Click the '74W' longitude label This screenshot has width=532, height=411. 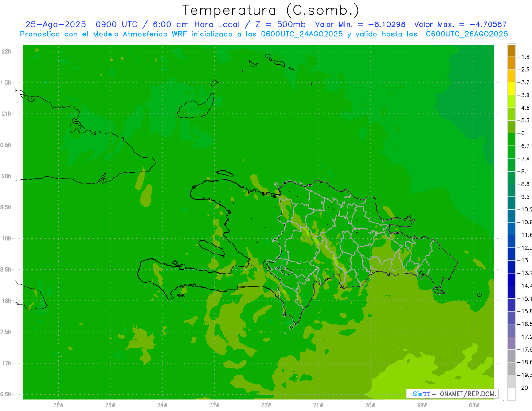click(x=162, y=405)
